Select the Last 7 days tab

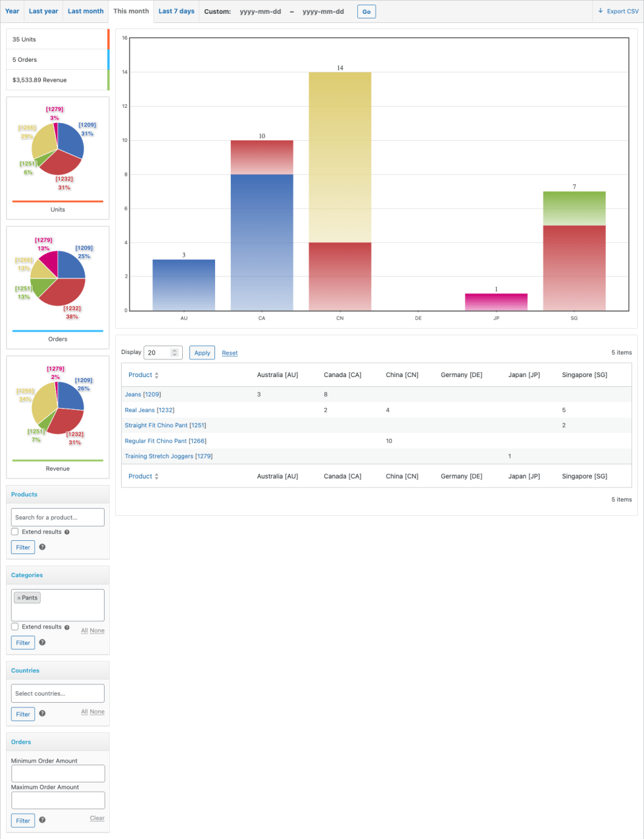click(176, 11)
